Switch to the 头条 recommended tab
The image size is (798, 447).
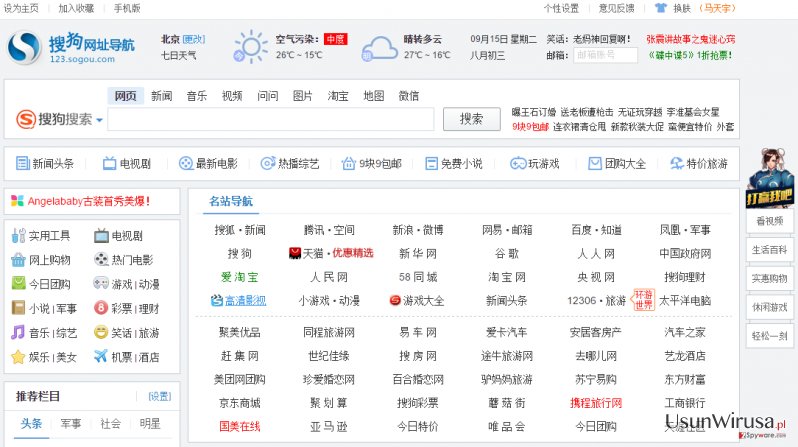pyautogui.click(x=32, y=424)
